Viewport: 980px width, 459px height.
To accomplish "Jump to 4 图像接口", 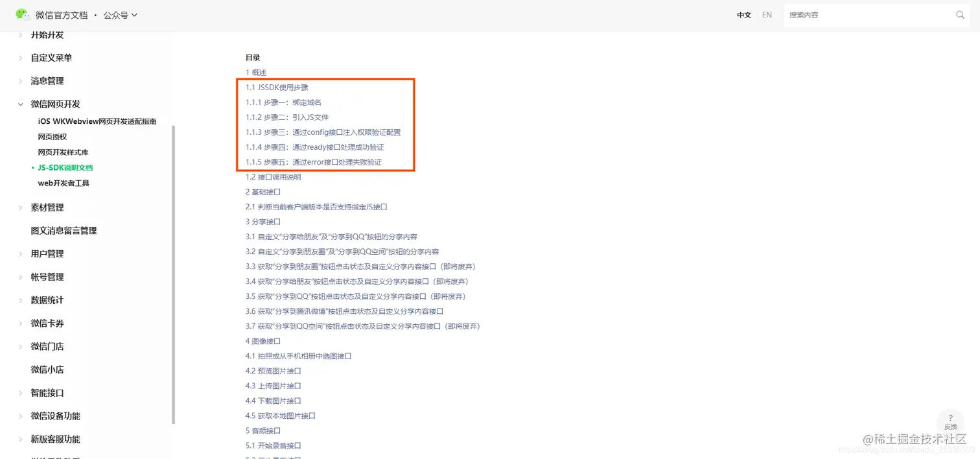I will 263,341.
